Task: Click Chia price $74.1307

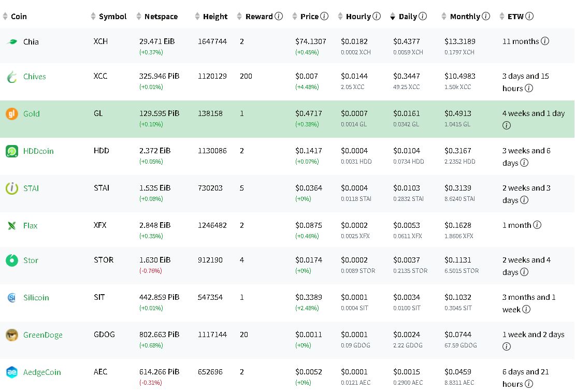Action: tap(311, 41)
